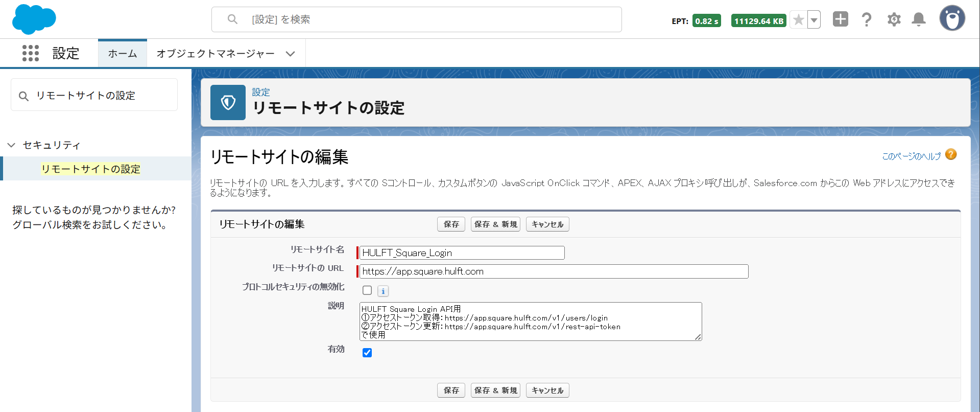Screen dimensions: 980x412
Task: Open the App Launcher dots grid
Action: pos(31,53)
